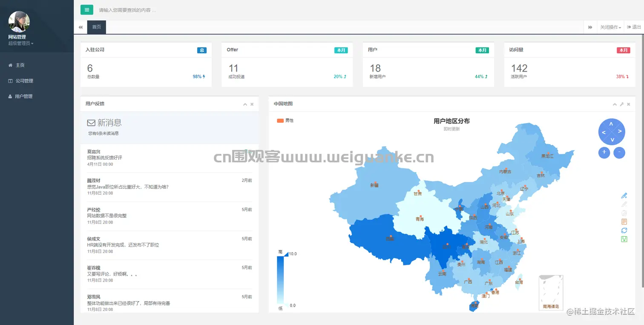644x325 pixels.
Task: Open message from 邓雪风
Action: 170,303
